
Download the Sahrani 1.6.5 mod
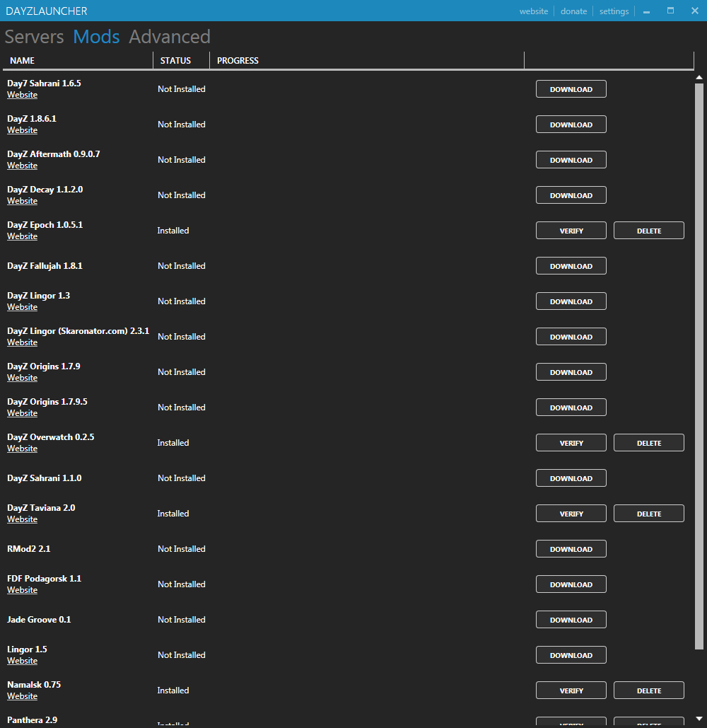coord(571,89)
